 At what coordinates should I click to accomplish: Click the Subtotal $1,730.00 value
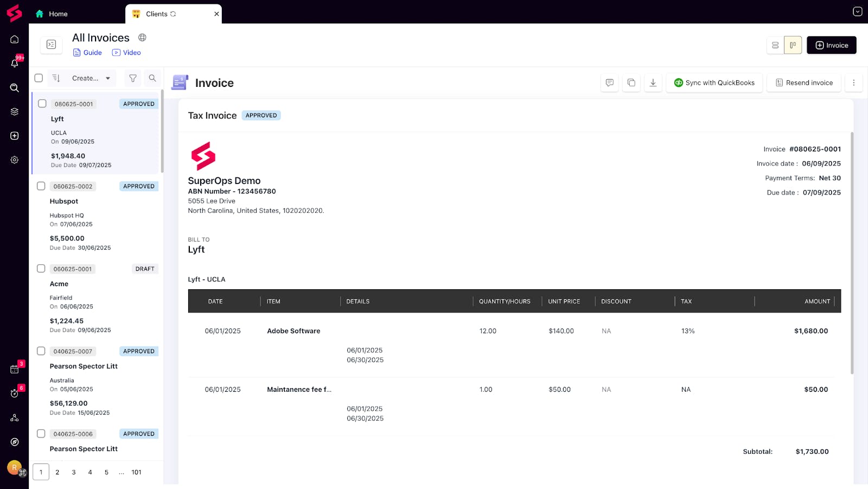pyautogui.click(x=812, y=452)
